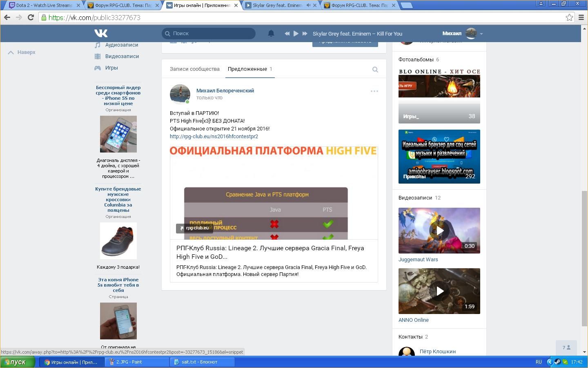Play the Skylar Grey track

tap(296, 34)
